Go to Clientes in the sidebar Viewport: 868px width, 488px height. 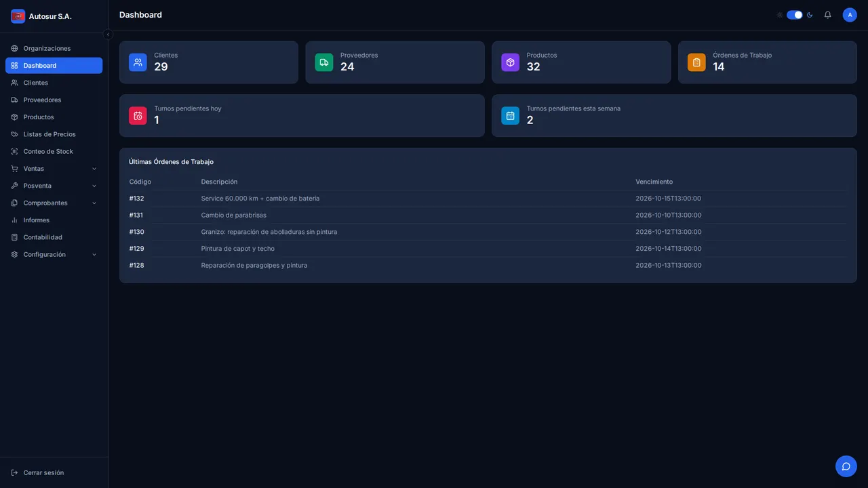[54, 83]
